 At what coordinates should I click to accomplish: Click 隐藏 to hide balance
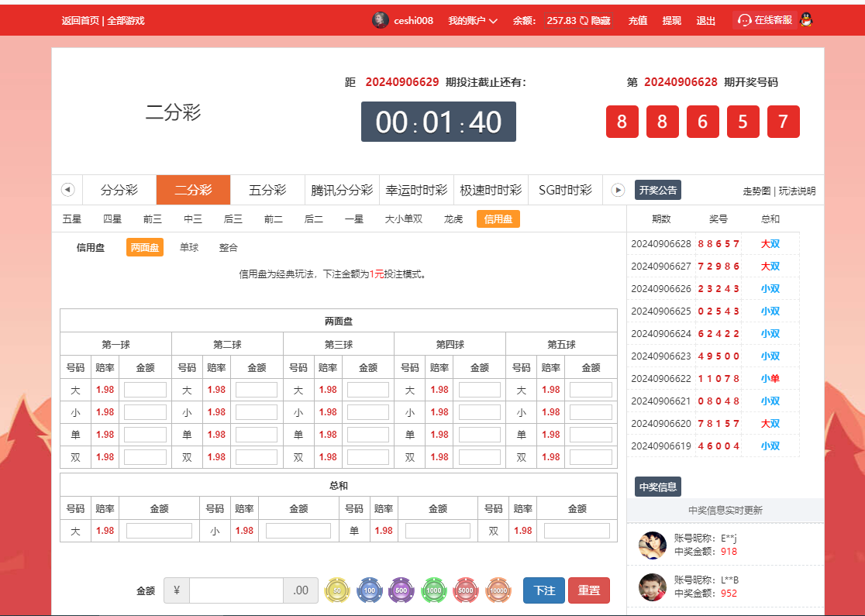click(x=601, y=20)
